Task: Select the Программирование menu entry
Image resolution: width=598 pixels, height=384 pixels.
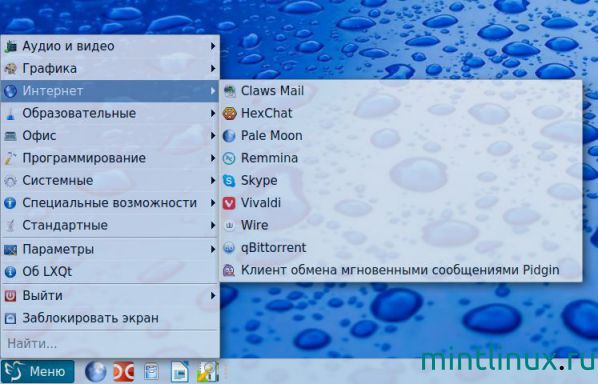Action: (x=110, y=158)
